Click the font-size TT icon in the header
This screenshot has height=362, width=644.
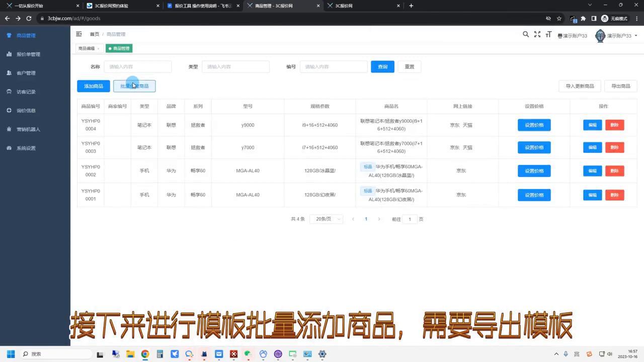[x=548, y=35]
